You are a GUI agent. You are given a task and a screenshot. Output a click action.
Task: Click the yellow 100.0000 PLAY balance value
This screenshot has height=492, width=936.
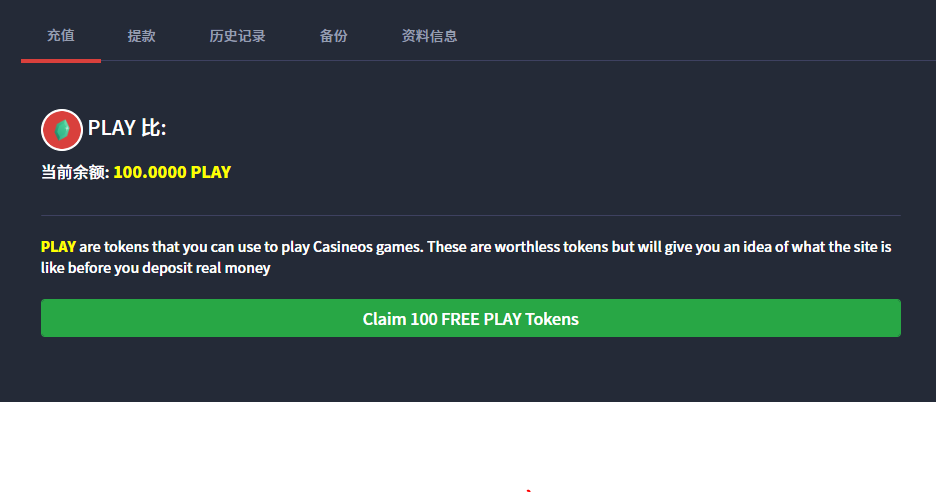click(172, 172)
